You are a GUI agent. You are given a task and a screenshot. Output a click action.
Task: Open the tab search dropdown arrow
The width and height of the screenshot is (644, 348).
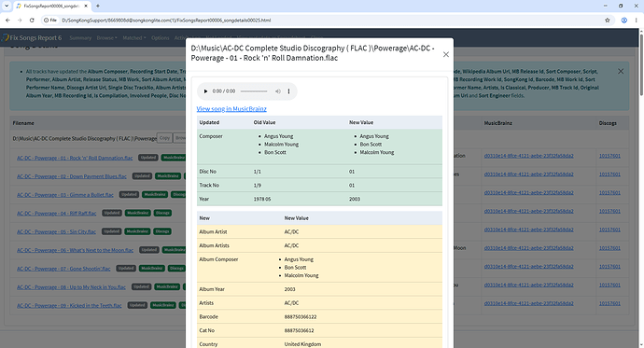point(7,6)
